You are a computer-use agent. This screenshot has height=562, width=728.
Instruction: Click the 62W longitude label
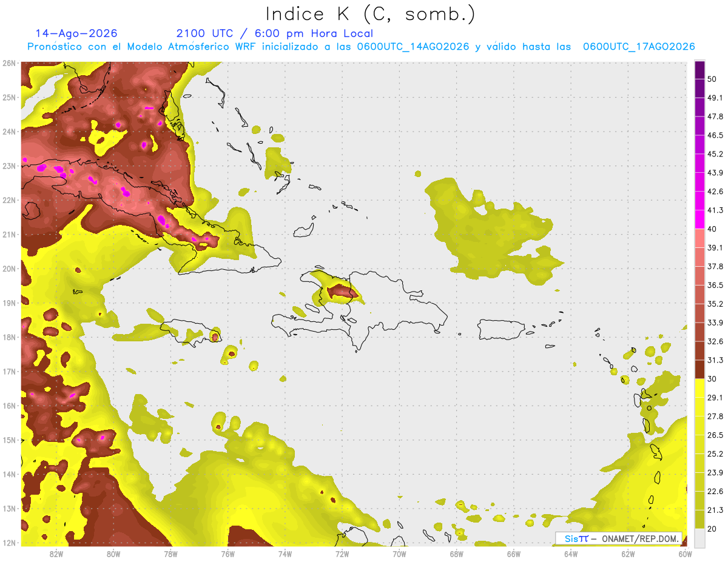click(x=628, y=554)
